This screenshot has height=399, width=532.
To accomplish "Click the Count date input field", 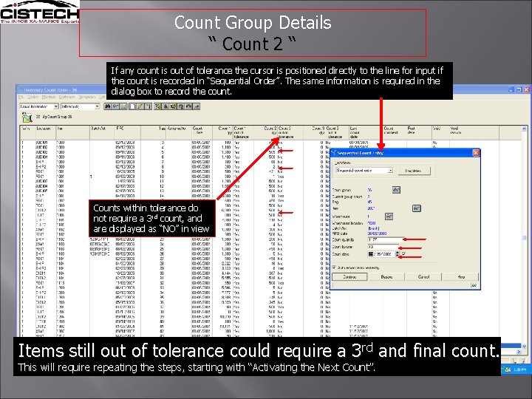I will tap(382, 253).
